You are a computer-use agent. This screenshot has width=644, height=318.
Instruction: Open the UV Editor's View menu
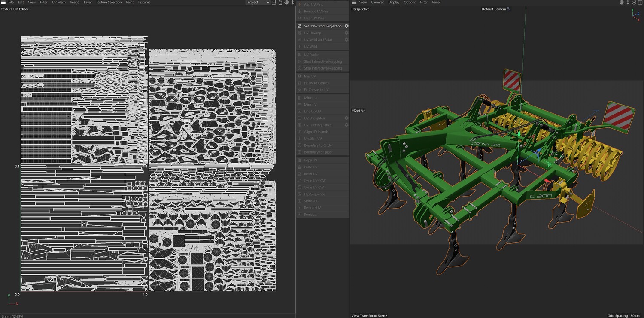click(x=32, y=2)
